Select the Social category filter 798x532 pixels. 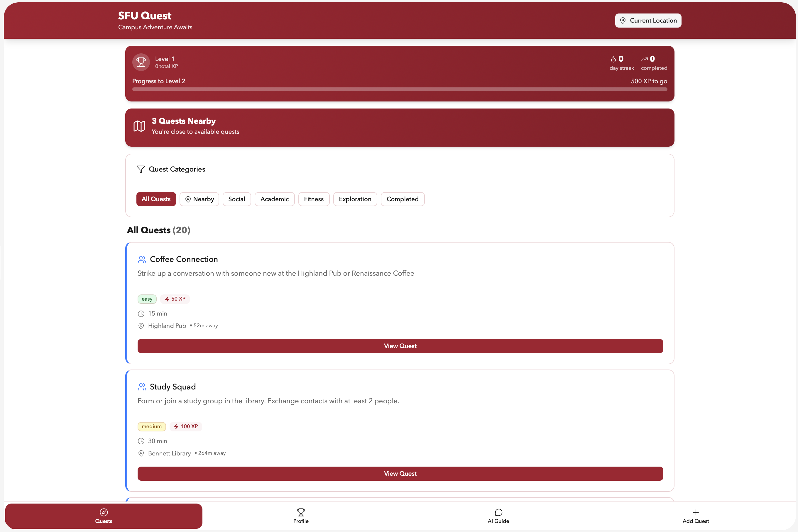(236, 199)
